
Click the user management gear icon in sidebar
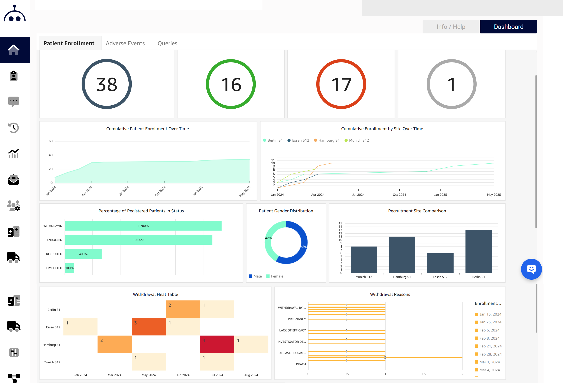(x=14, y=206)
